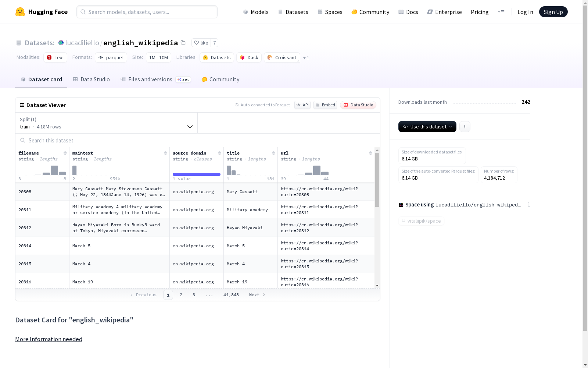Click More Information needed link
Screen dimensions: 588x368
click(x=49, y=339)
